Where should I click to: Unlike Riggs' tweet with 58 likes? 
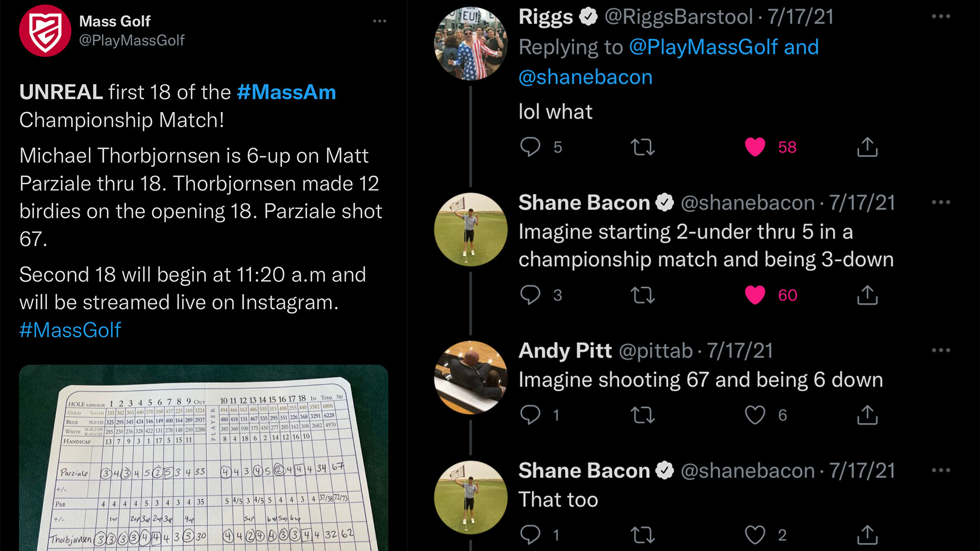click(755, 147)
